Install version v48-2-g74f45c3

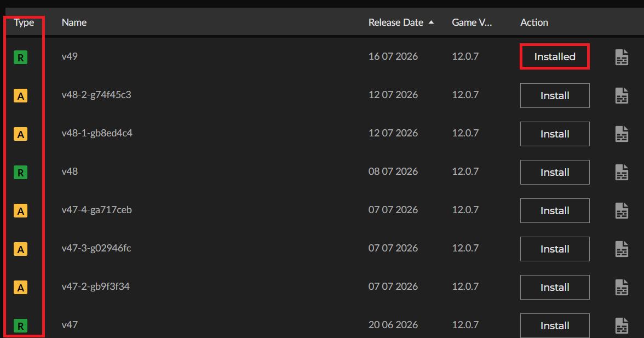coord(554,96)
